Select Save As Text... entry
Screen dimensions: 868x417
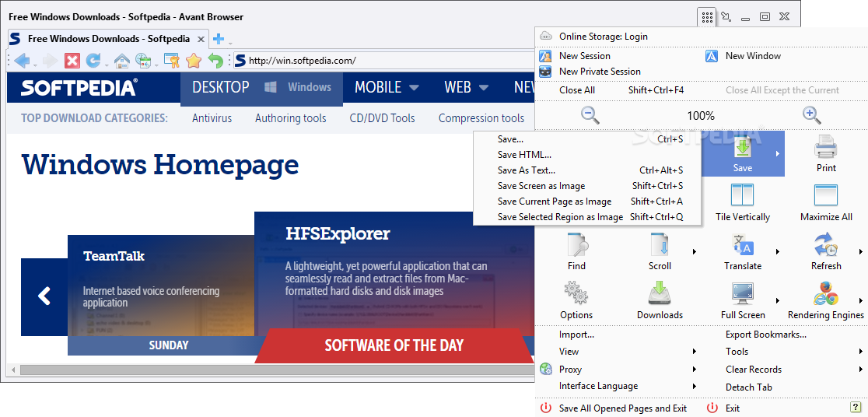(x=587, y=170)
